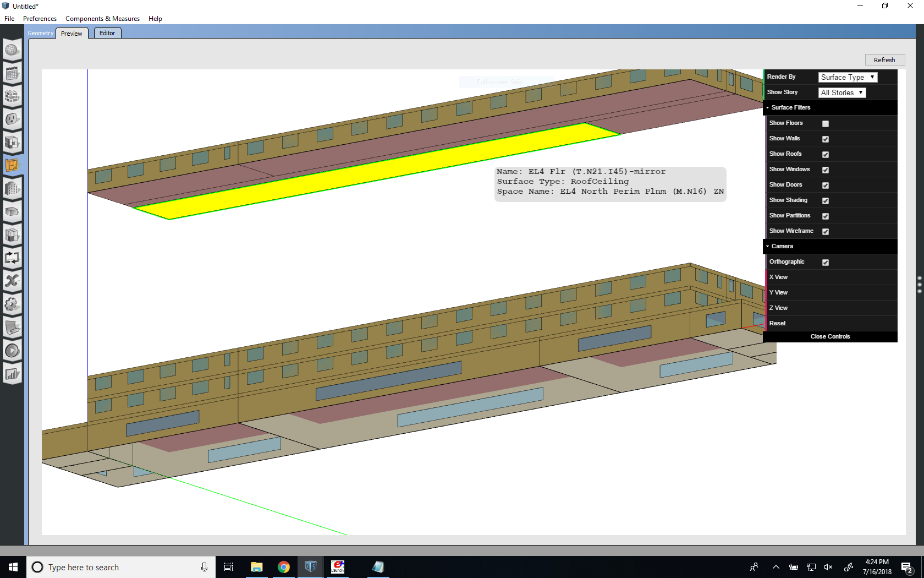This screenshot has height=578, width=924.
Task: Uncheck Show Walls
Action: (x=825, y=139)
